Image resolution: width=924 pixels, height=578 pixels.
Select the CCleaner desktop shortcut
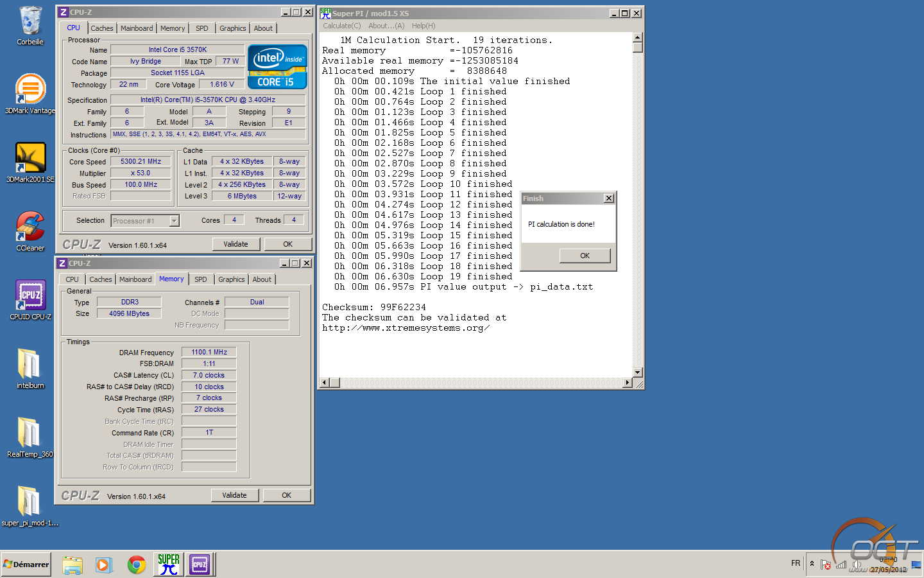point(30,231)
